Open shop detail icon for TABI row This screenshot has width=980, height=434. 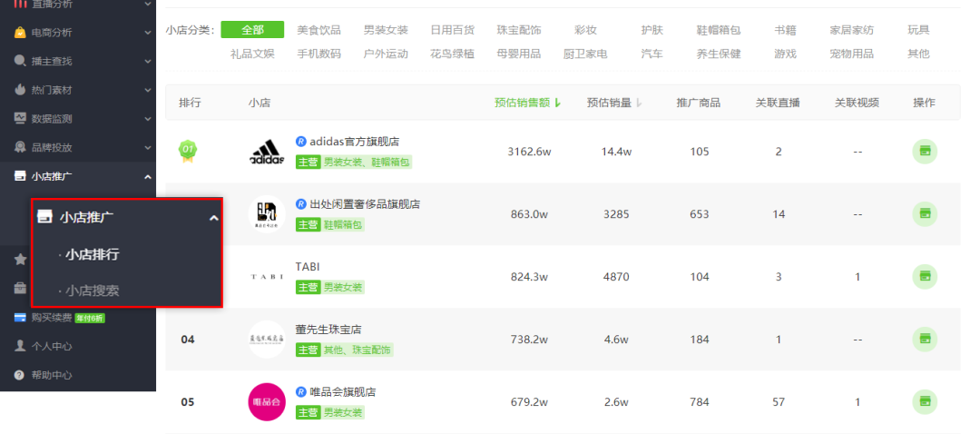pyautogui.click(x=925, y=276)
